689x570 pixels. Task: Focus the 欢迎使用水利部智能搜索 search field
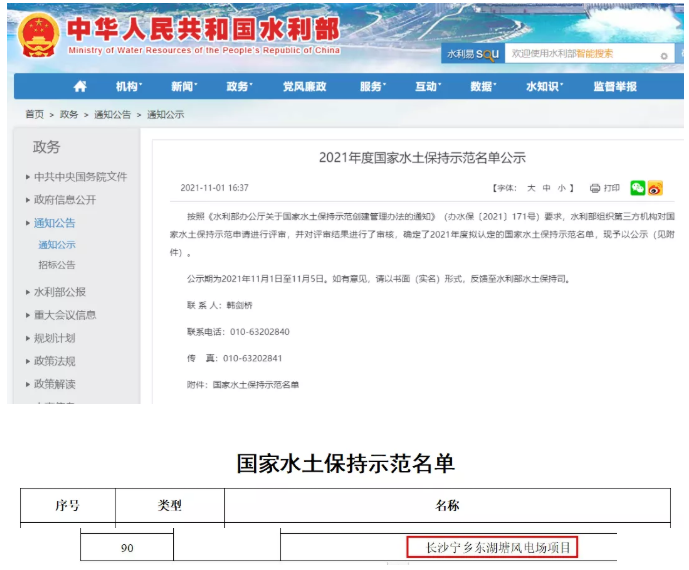point(590,54)
